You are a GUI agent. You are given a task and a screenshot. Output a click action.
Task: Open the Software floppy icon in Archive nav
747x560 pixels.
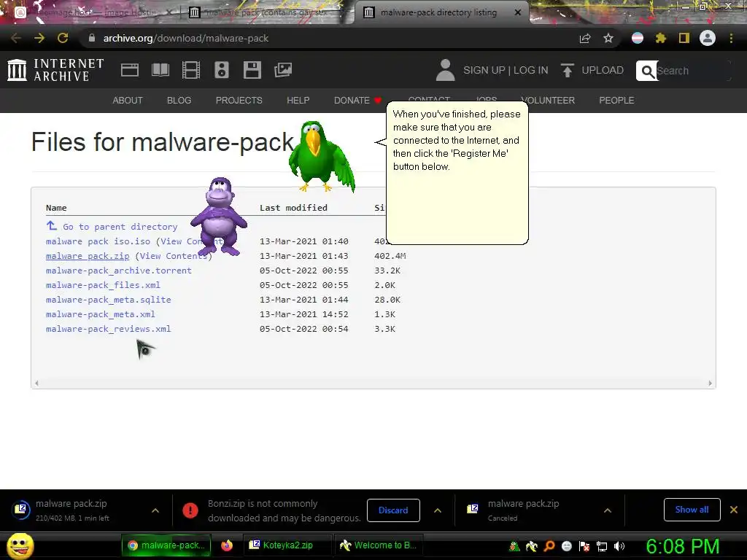[x=252, y=70]
